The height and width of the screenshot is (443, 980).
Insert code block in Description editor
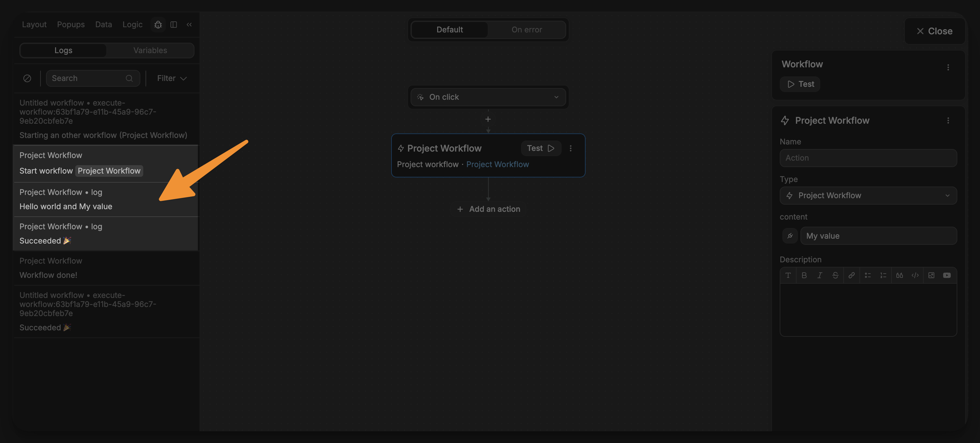pyautogui.click(x=915, y=275)
